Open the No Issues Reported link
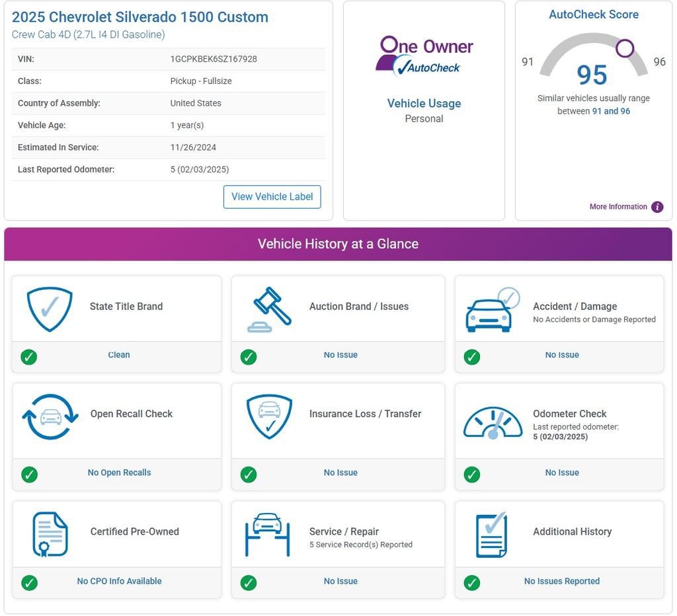This screenshot has width=677, height=616. (x=562, y=582)
